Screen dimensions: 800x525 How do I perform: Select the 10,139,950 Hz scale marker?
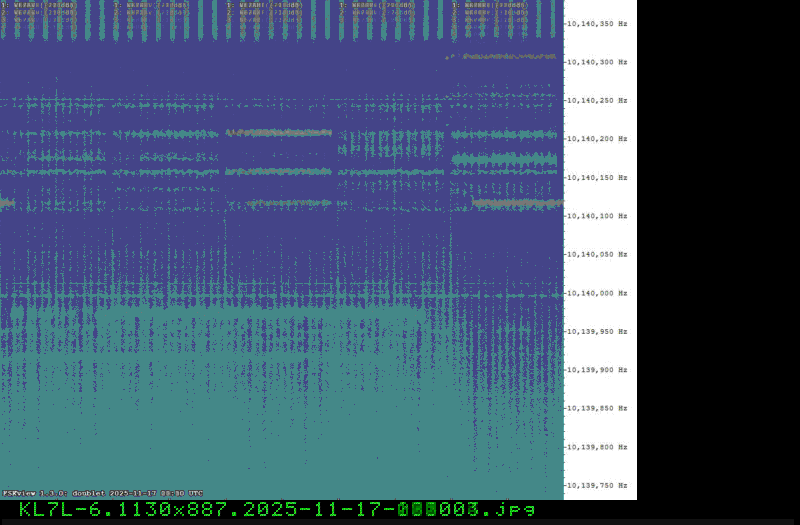coord(598,331)
